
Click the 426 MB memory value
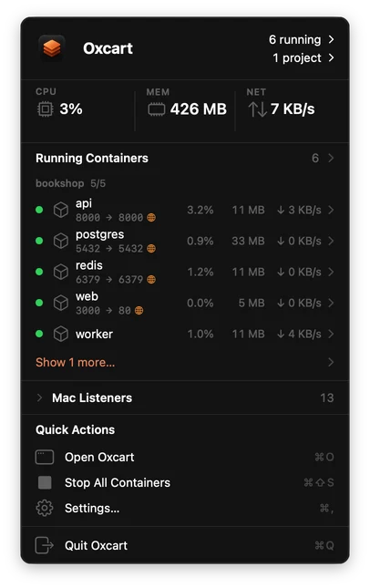tap(199, 109)
